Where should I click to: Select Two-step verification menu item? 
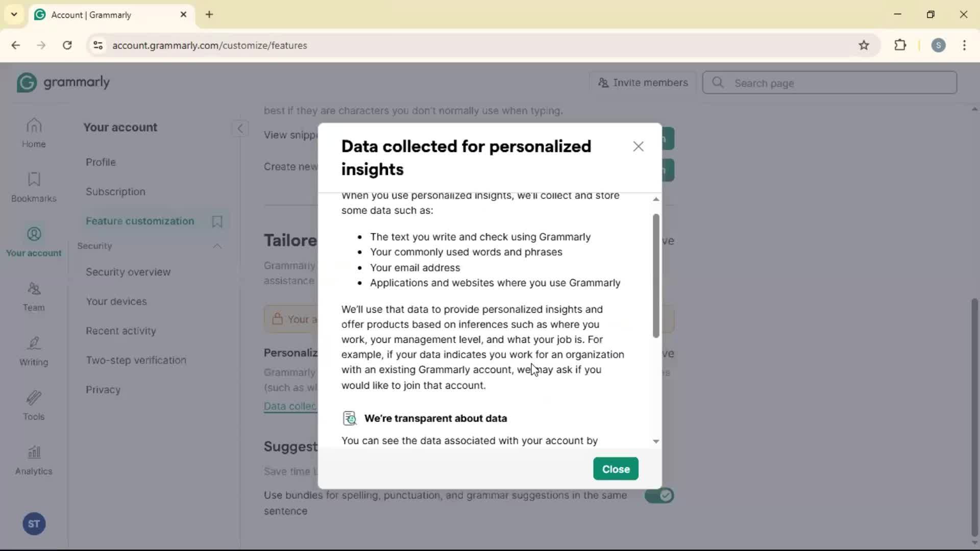pos(136,360)
